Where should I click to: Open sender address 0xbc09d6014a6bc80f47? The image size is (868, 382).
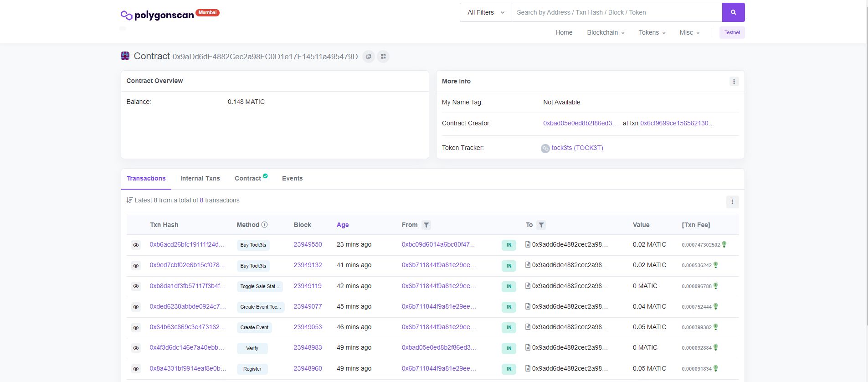439,244
